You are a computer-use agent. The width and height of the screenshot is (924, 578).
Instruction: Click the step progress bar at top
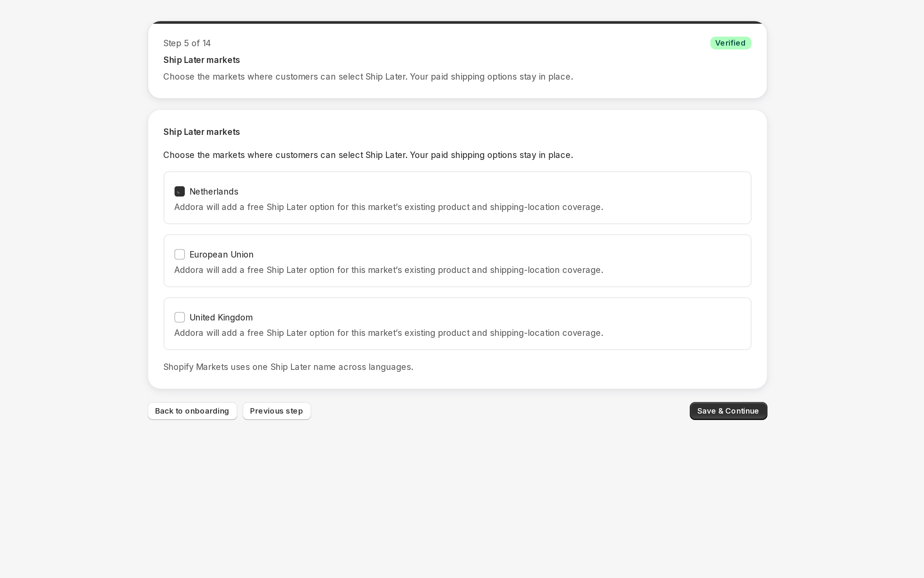click(458, 22)
